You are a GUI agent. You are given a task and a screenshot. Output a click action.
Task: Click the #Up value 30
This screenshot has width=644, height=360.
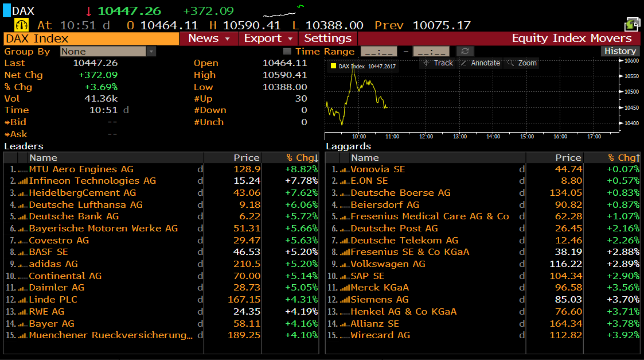pos(301,99)
